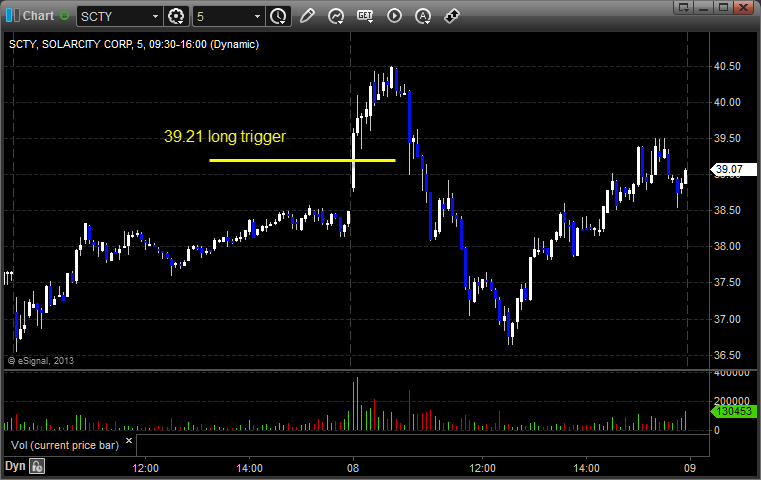
Task: Click the 39.50 price axis label
Action: point(727,138)
